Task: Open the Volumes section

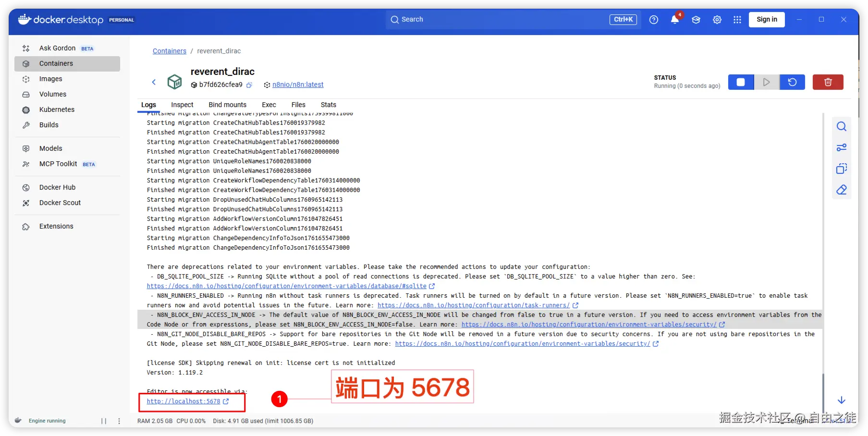Action: pyautogui.click(x=67, y=94)
